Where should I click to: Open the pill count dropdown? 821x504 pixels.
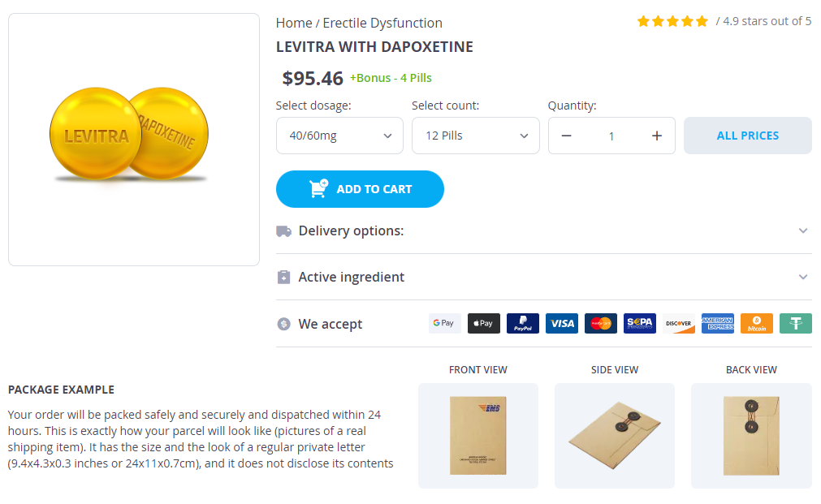(475, 136)
